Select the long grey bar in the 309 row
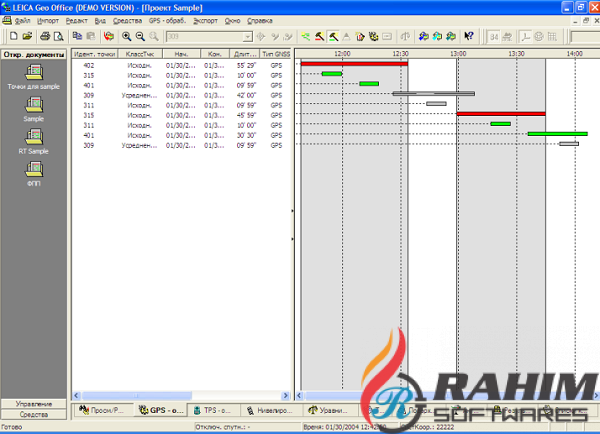The height and width of the screenshot is (434, 600). [434, 93]
